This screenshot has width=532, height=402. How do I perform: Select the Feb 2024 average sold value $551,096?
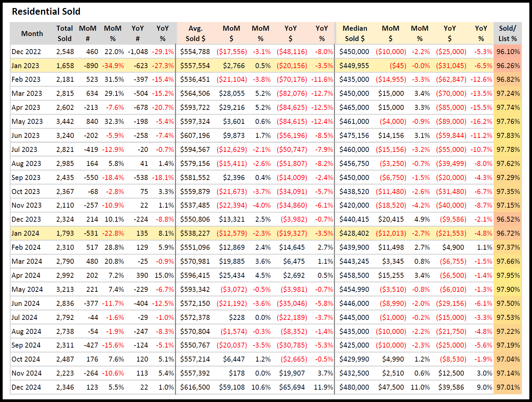pos(195,247)
